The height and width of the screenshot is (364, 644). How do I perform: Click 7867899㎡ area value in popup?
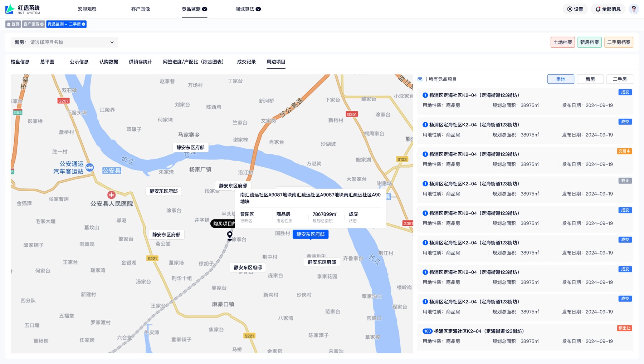325,214
